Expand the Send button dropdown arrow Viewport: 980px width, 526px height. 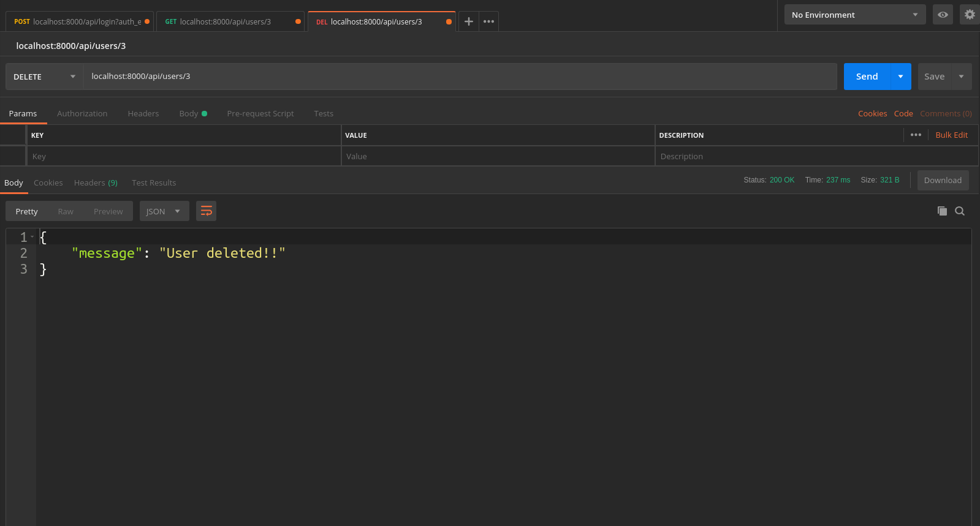(x=900, y=77)
